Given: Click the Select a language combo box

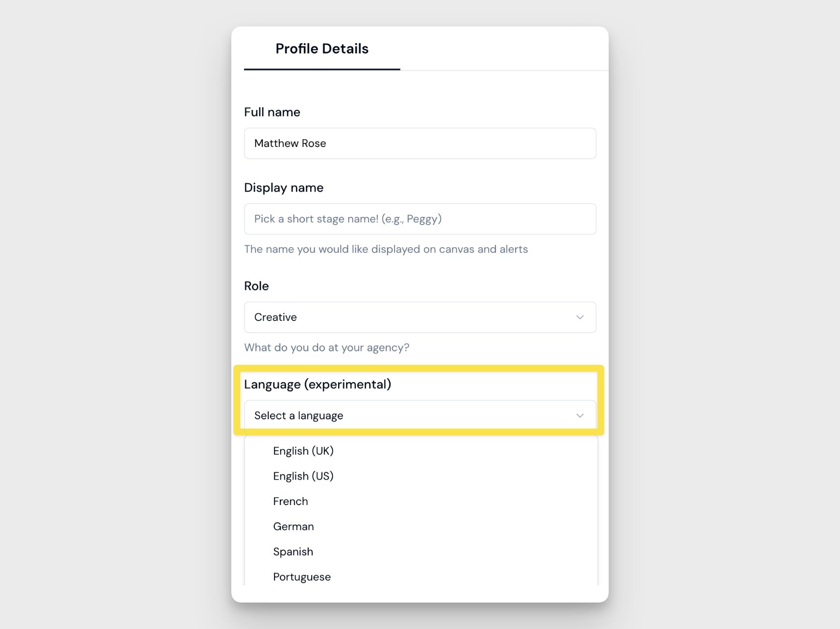Looking at the screenshot, I should coord(412,416).
